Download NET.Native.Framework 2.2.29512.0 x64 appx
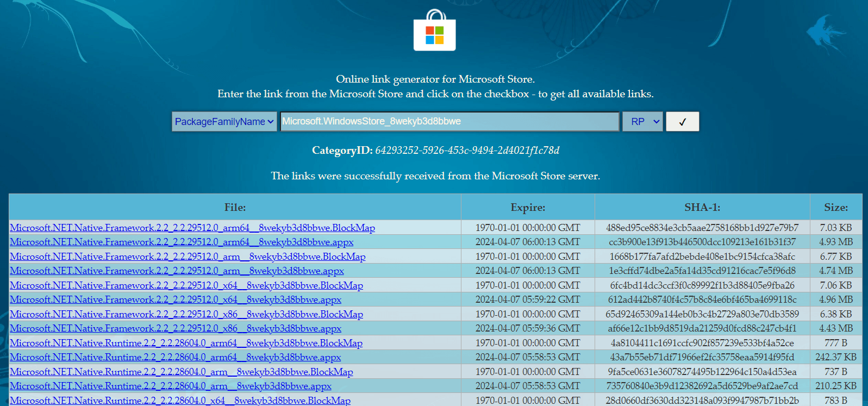868x406 pixels. (x=176, y=299)
